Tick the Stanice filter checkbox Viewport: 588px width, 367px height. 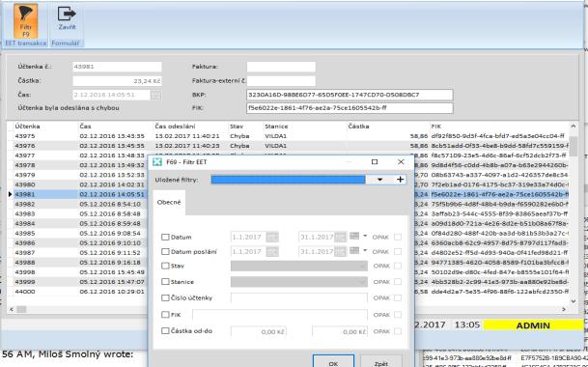[165, 281]
